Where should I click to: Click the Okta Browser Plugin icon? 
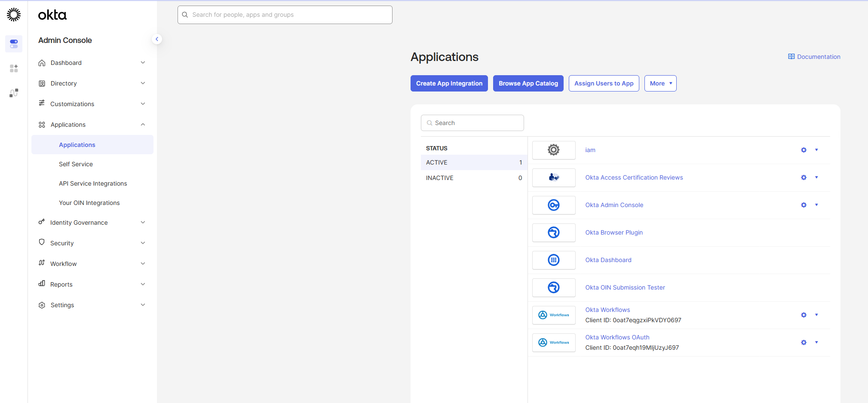coord(554,232)
